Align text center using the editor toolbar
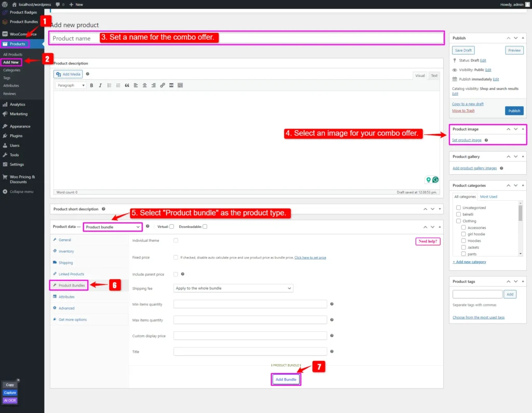The height and width of the screenshot is (413, 532). click(144, 85)
